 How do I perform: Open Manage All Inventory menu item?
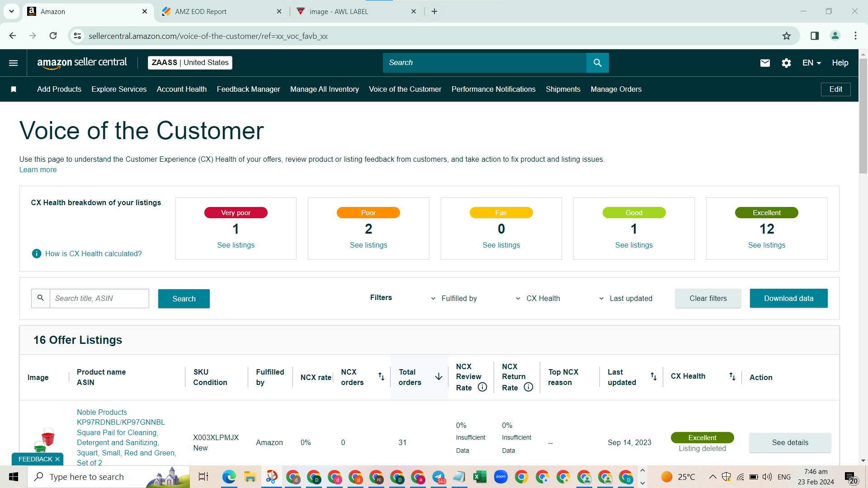[325, 89]
